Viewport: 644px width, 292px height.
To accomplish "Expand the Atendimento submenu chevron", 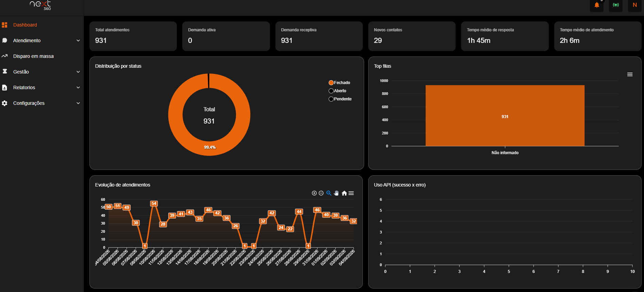I will point(78,40).
